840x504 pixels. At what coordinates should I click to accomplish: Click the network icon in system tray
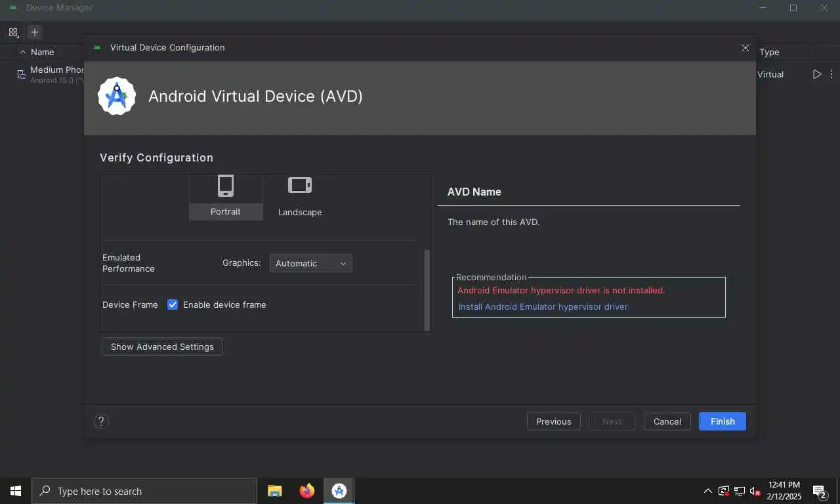(740, 491)
